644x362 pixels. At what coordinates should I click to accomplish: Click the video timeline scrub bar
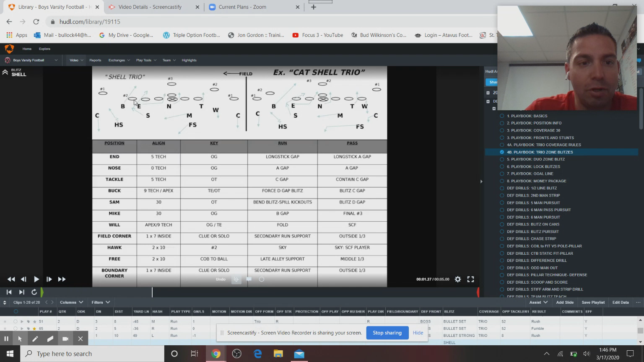(x=260, y=292)
